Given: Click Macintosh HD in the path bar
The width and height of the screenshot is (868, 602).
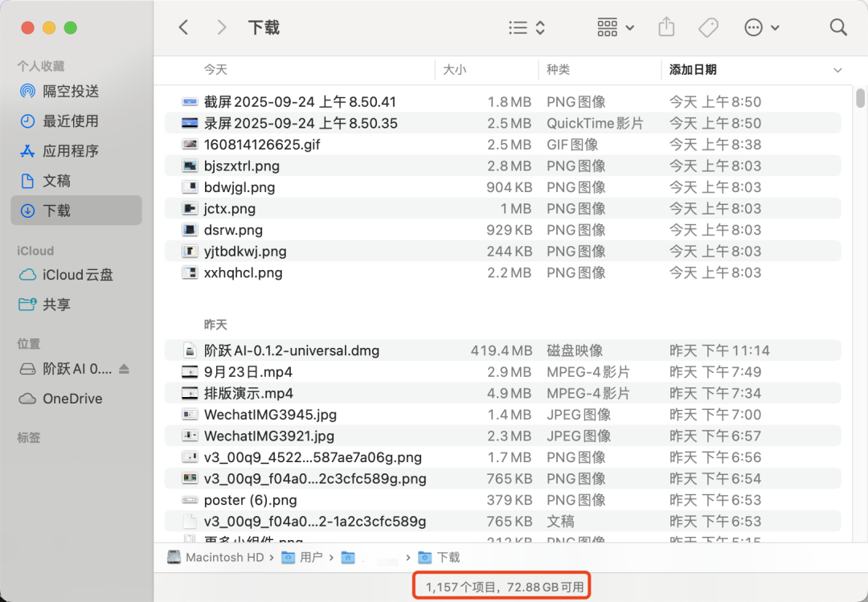Looking at the screenshot, I should tap(216, 557).
